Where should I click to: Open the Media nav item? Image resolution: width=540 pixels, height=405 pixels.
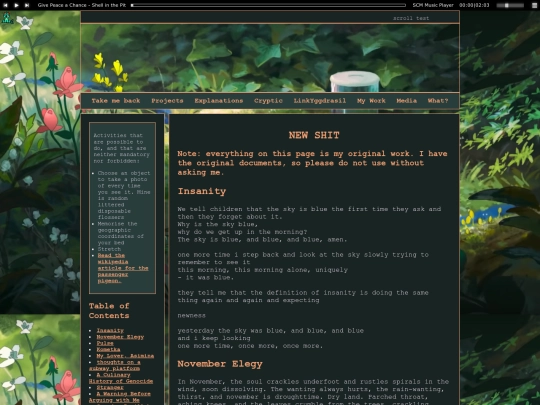(x=406, y=101)
